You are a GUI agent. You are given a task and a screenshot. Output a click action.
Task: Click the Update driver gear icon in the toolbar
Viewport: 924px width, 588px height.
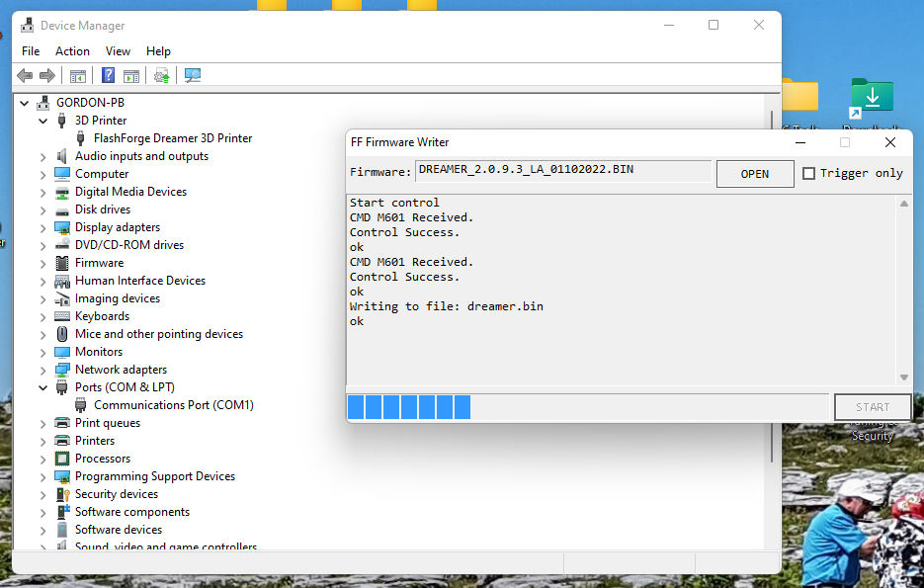pos(161,75)
